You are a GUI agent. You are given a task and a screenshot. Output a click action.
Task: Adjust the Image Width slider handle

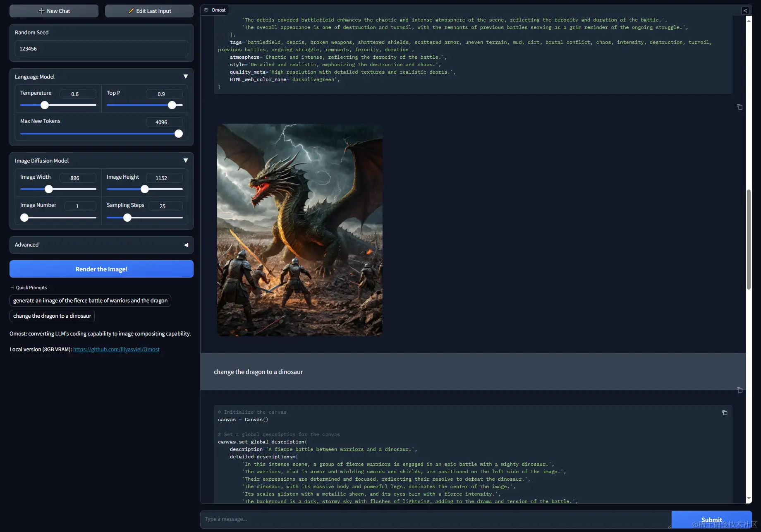[49, 189]
